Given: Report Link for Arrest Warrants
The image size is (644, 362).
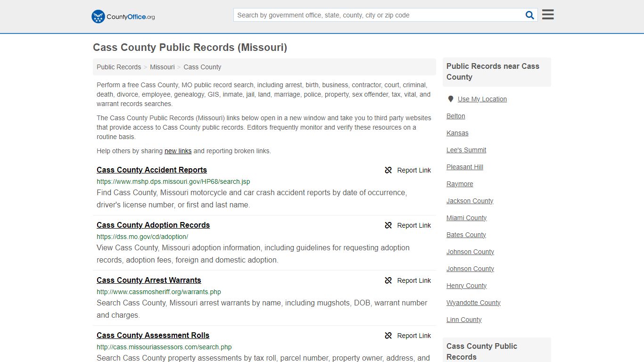Looking at the screenshot, I should 414,280.
